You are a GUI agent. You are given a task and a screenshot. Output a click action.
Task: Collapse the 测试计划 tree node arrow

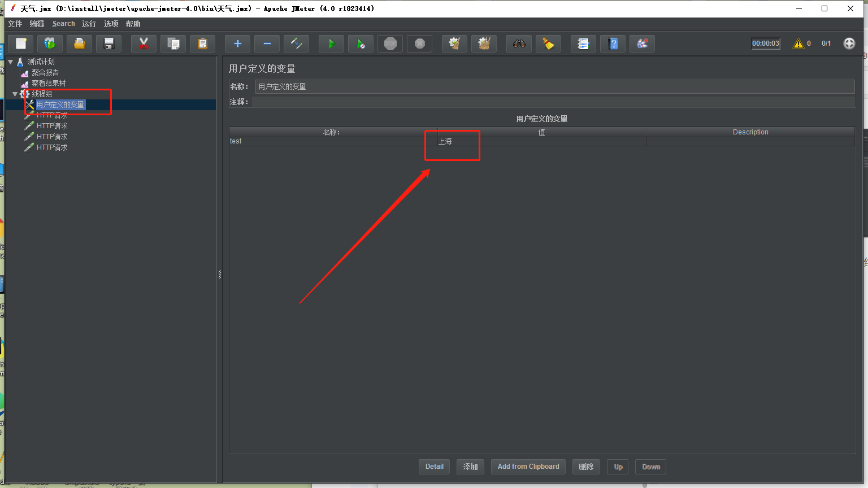11,62
